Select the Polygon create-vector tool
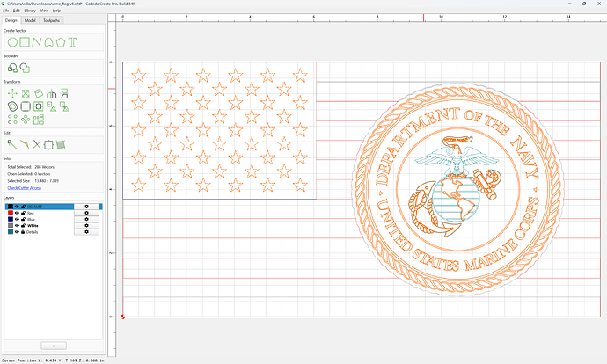The width and height of the screenshot is (607, 364). (x=61, y=42)
